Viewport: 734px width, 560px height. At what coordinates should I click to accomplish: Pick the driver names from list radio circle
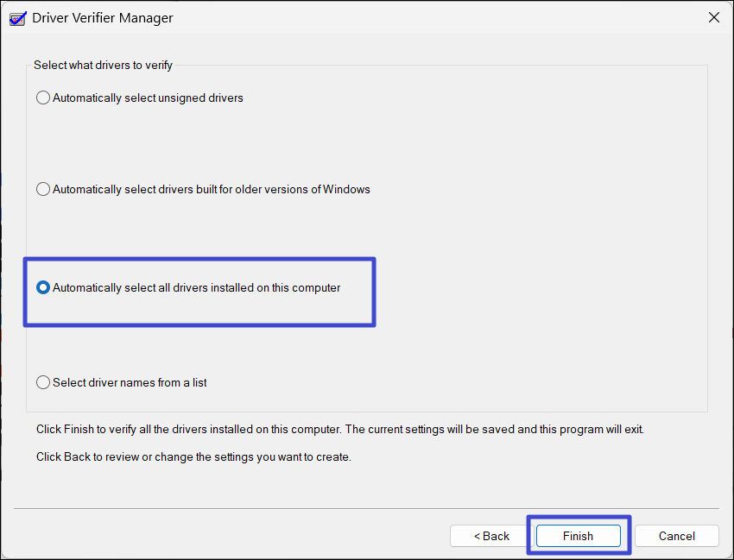[43, 382]
